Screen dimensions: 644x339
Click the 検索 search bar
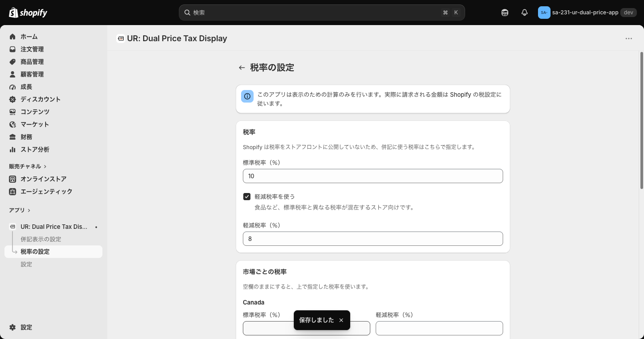click(322, 13)
